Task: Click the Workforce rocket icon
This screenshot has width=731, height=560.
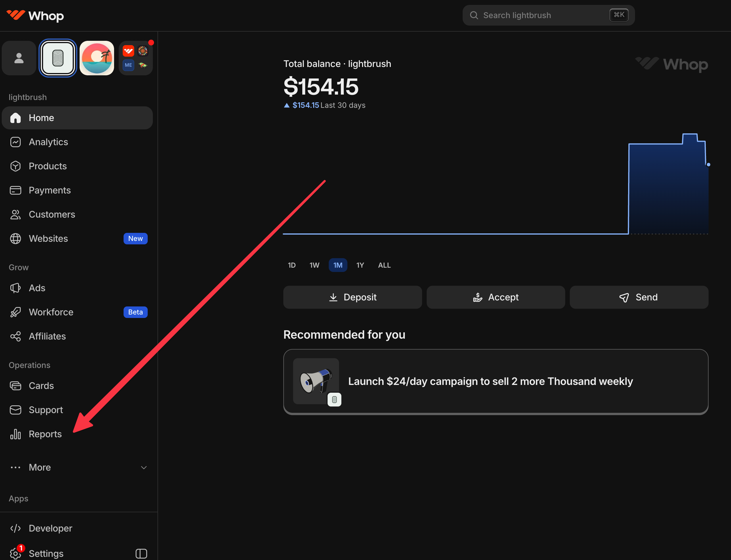Action: coord(15,312)
